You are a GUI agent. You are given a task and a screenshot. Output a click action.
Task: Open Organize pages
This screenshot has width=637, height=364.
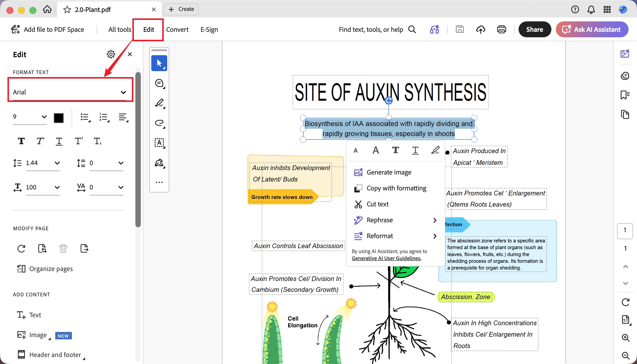coord(45,269)
